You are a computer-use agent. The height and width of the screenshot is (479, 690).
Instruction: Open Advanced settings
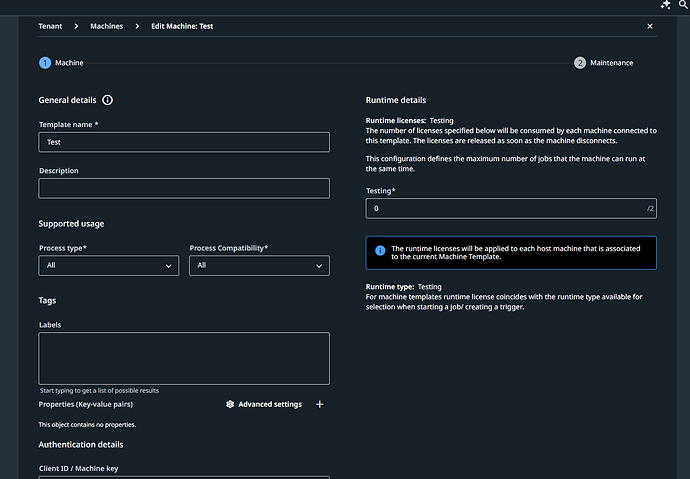click(269, 404)
